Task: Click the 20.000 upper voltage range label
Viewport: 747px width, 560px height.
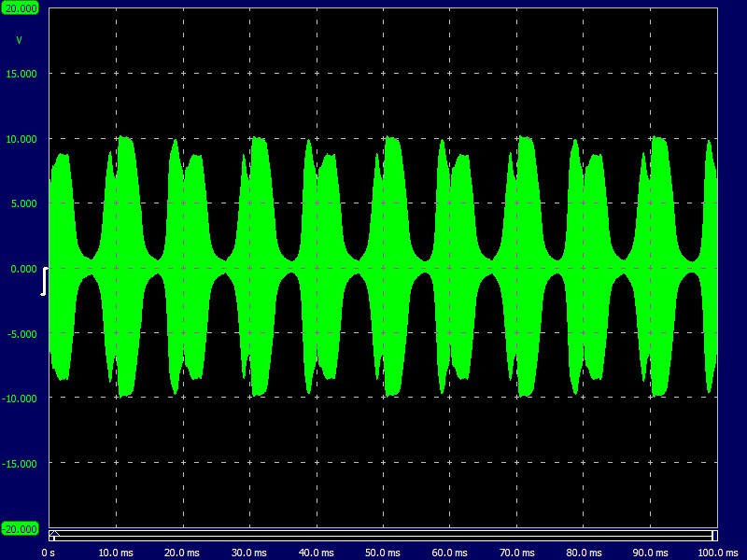Action: coord(20,8)
